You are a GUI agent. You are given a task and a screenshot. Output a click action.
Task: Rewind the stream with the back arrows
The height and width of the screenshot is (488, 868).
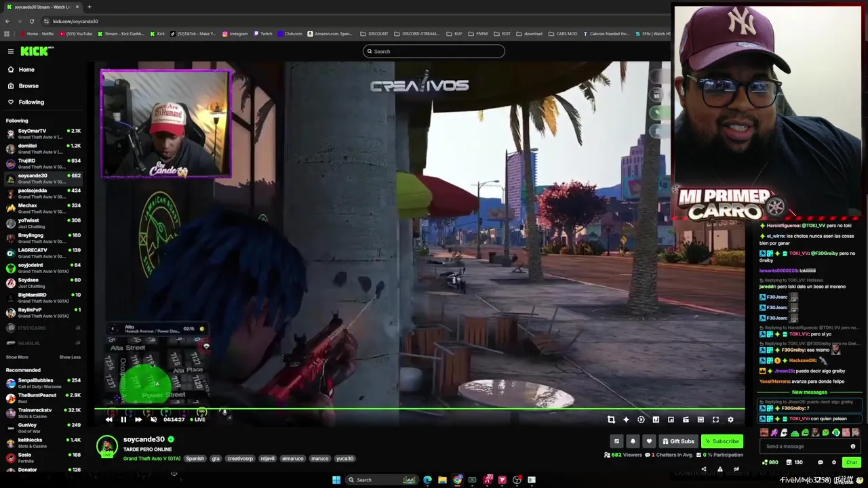click(108, 420)
